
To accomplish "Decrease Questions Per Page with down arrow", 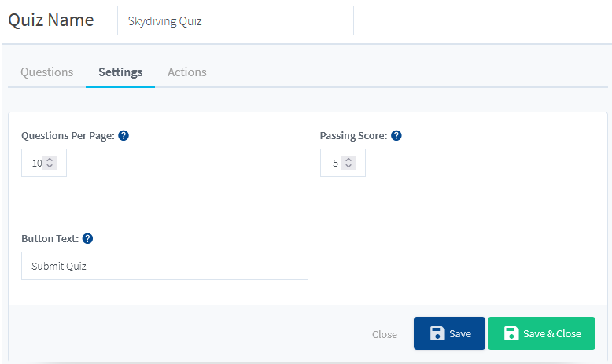I will [50, 166].
